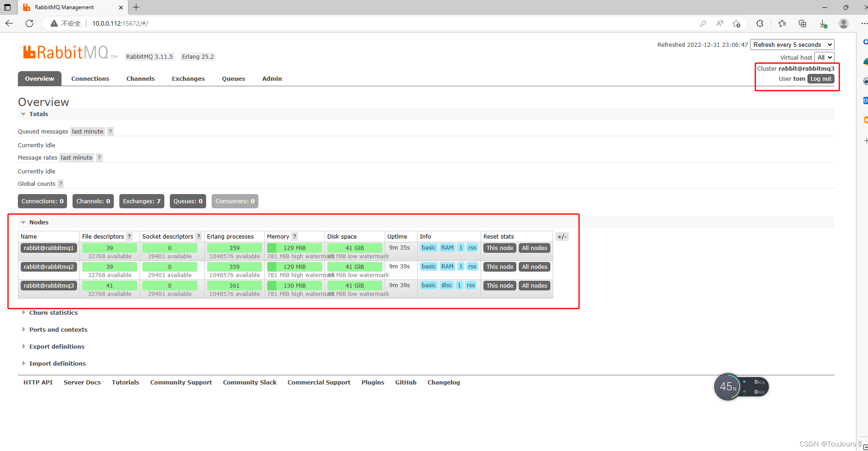Image resolution: width=868 pixels, height=451 pixels.
Task: Click the Channels: 0 count button
Action: [93, 201]
